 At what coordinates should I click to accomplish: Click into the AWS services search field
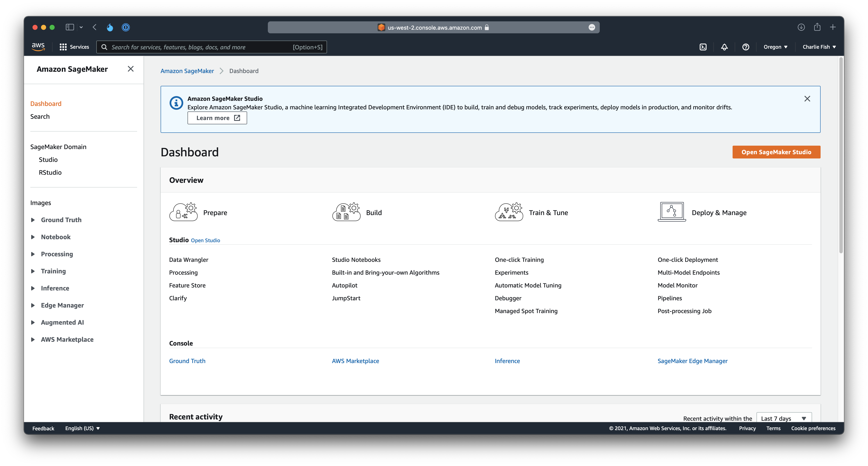(x=212, y=47)
